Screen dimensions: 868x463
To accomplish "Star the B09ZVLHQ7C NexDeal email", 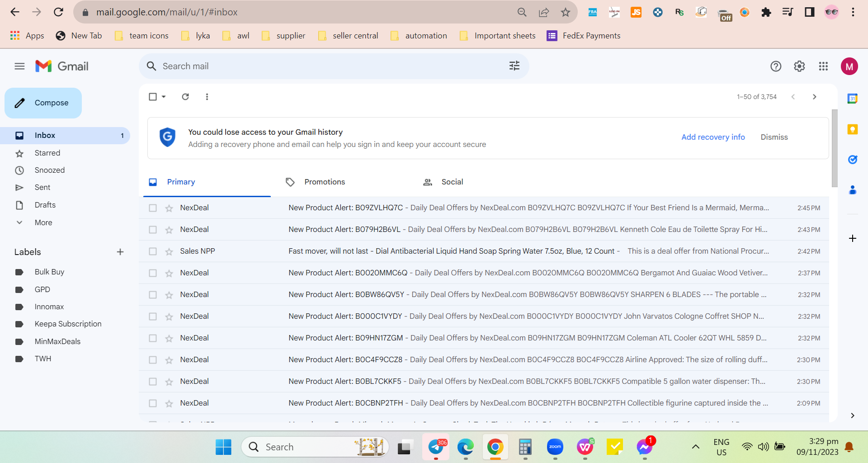I will [169, 208].
